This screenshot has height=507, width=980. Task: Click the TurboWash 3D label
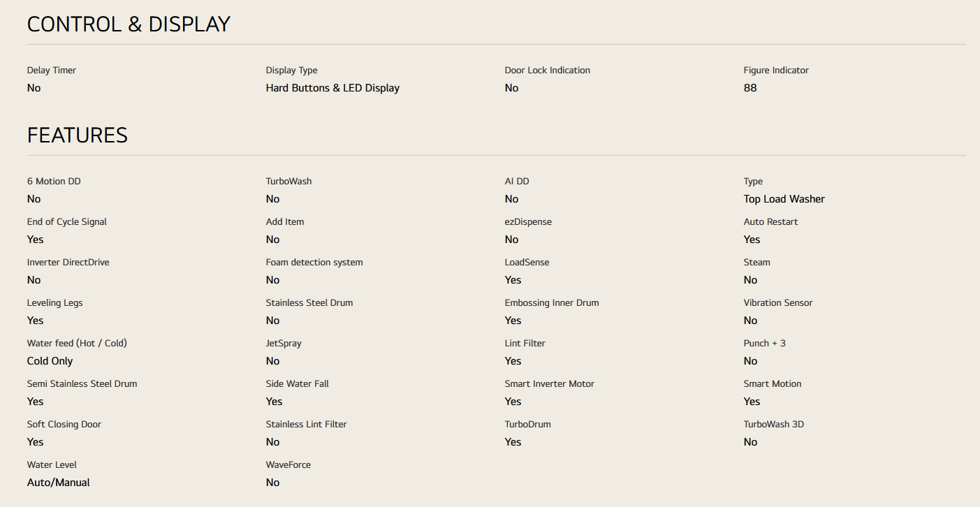(x=773, y=425)
